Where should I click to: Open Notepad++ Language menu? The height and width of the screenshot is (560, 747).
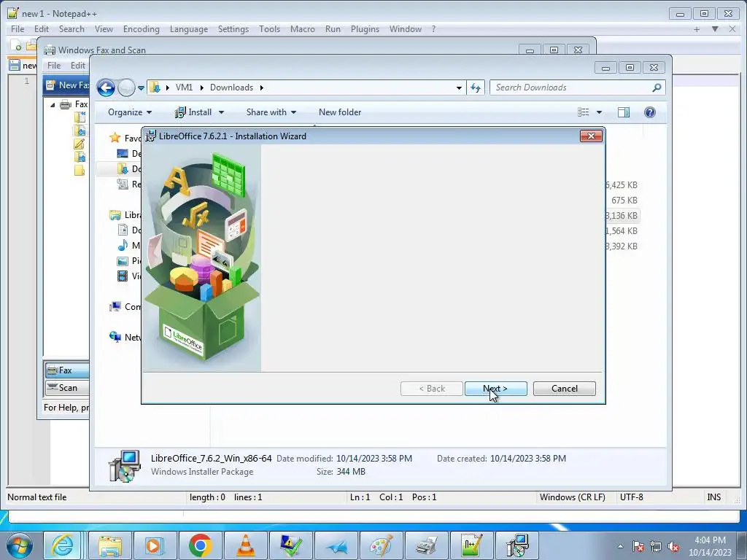tap(189, 29)
